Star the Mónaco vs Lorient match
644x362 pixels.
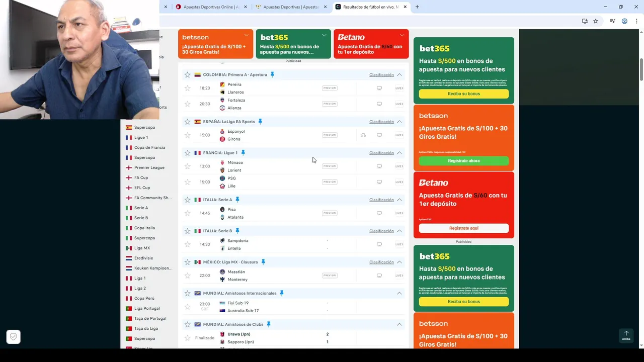[x=187, y=166]
